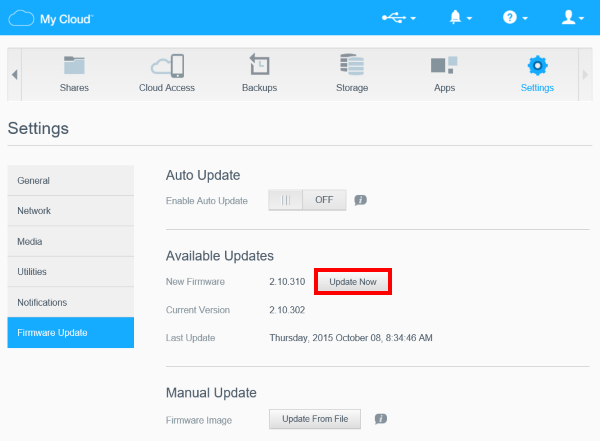Select the Apps label

(444, 88)
